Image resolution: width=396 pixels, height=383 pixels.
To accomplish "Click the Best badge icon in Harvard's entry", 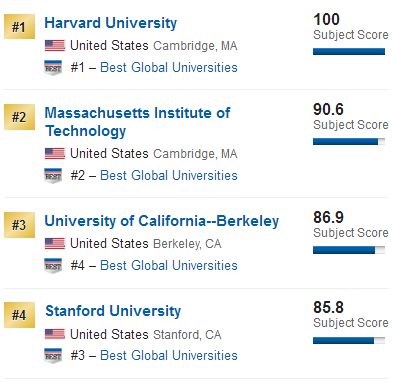I will click(53, 68).
